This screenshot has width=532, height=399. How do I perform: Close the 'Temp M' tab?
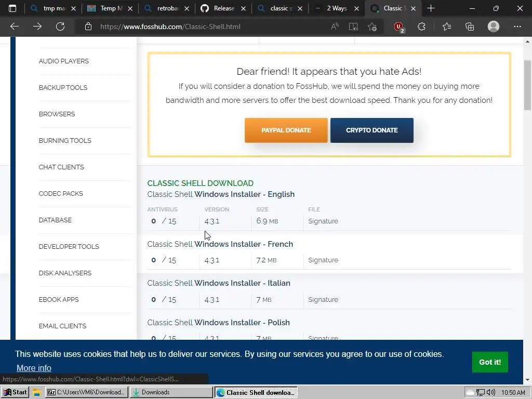[130, 9]
